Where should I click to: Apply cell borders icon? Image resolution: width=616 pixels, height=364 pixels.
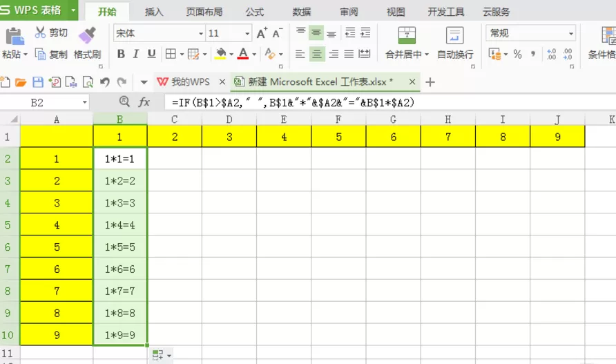click(x=171, y=54)
